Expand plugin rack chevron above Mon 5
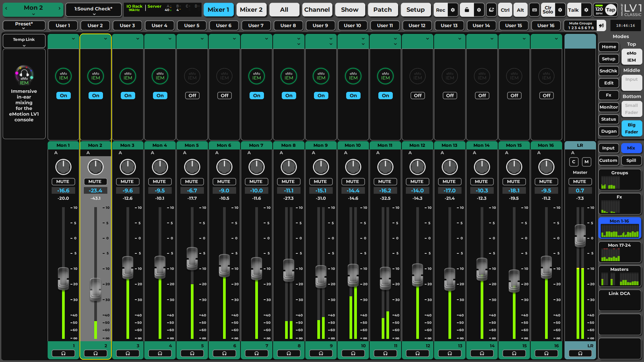The height and width of the screenshot is (362, 644). (202, 39)
